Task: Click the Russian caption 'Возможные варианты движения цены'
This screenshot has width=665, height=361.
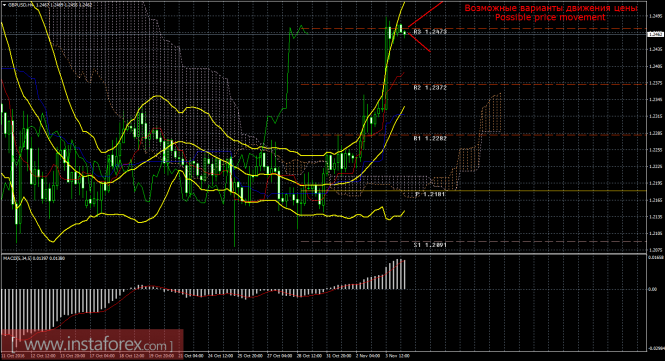Action: click(x=550, y=8)
